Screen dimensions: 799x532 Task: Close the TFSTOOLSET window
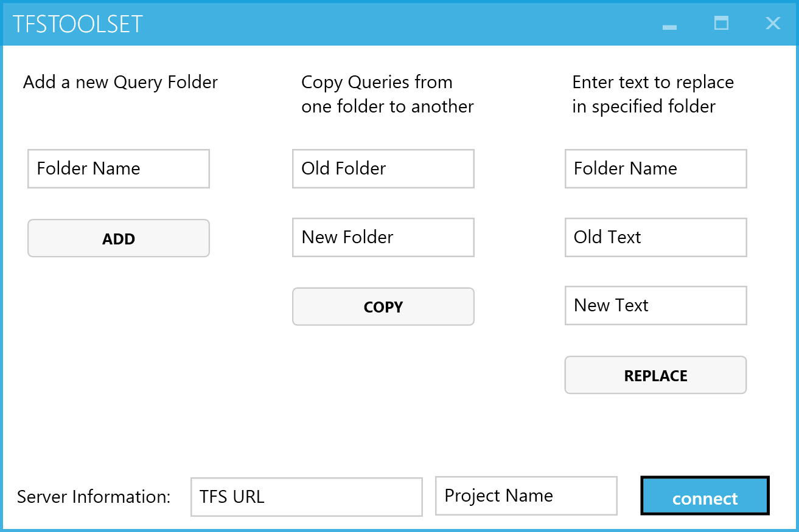pyautogui.click(x=773, y=24)
